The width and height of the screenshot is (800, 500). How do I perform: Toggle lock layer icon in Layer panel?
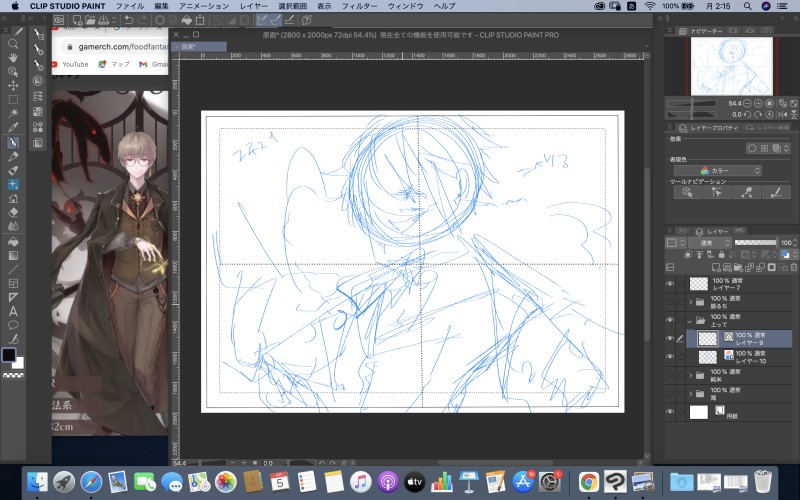tap(721, 254)
